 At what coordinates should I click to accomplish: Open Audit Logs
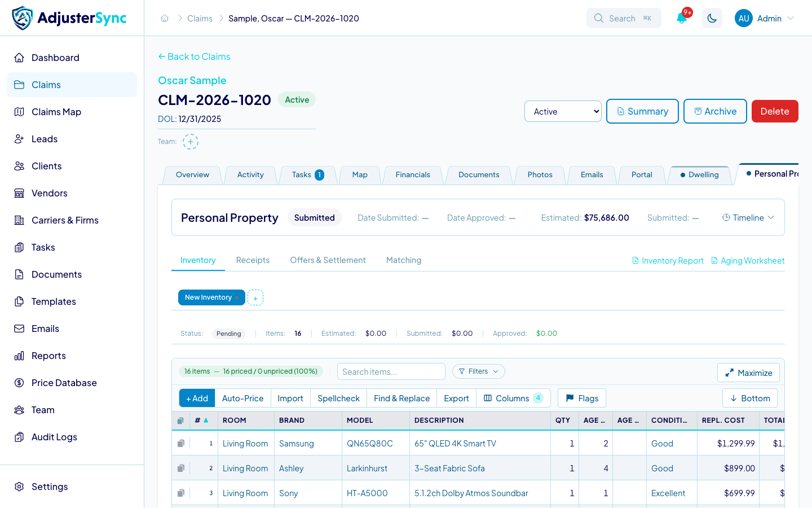[x=72, y=437]
